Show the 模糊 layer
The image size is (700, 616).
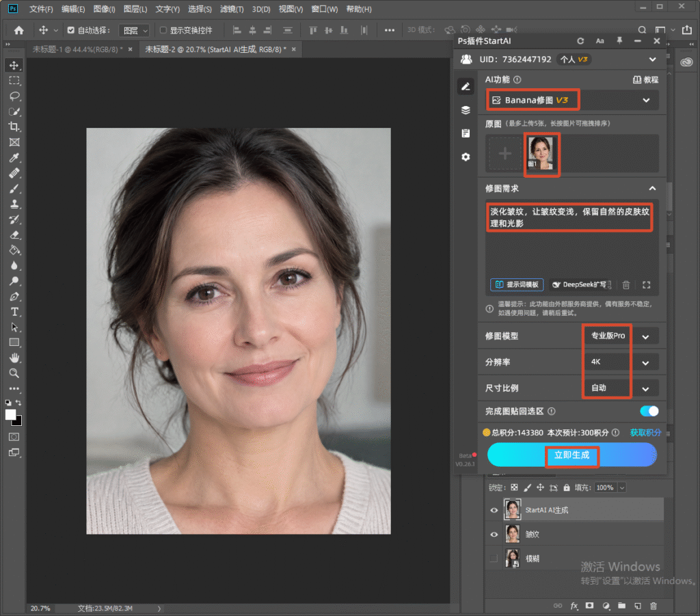pyautogui.click(x=494, y=559)
